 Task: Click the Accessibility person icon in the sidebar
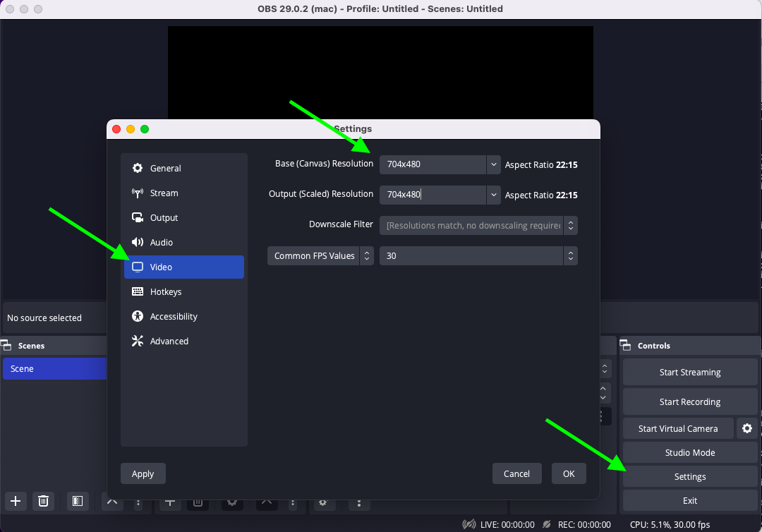click(x=138, y=316)
